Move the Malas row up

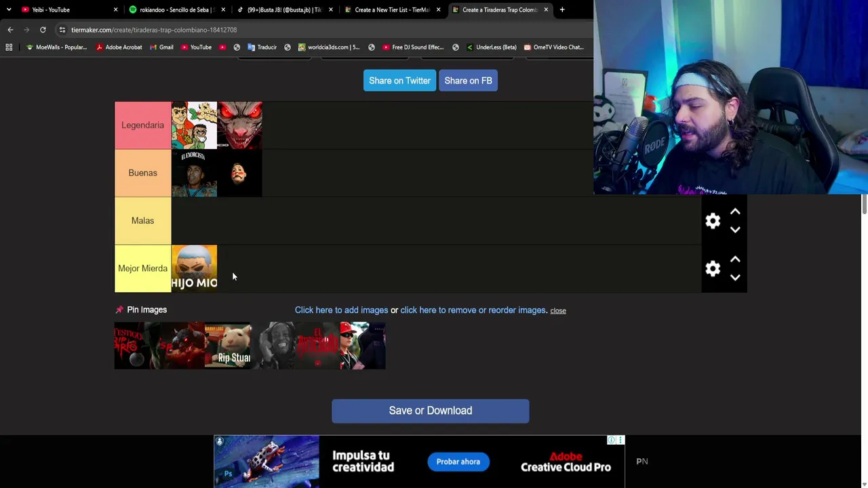coord(735,212)
